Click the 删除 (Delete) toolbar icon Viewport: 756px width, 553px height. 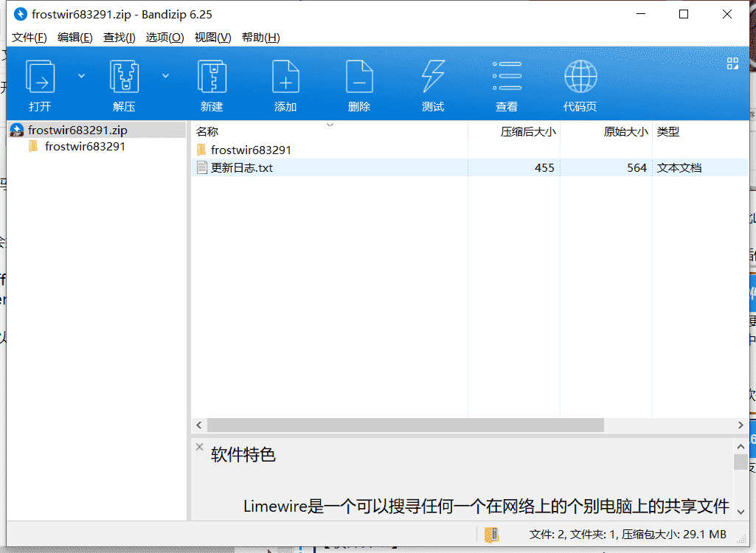point(359,77)
